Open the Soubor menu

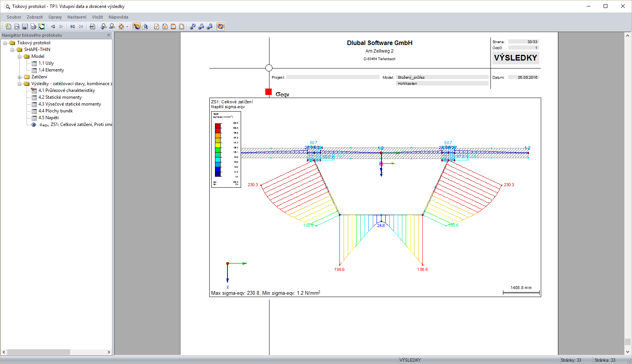pos(14,17)
